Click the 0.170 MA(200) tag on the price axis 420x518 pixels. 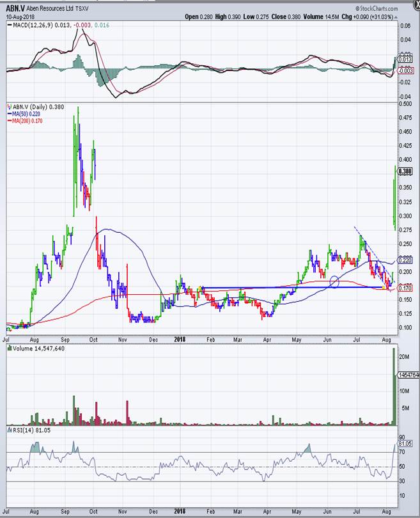point(405,288)
